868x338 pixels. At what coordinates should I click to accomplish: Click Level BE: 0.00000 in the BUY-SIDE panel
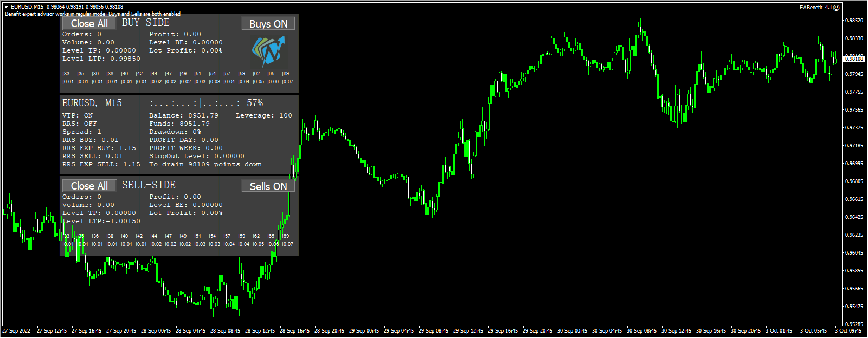[186, 42]
